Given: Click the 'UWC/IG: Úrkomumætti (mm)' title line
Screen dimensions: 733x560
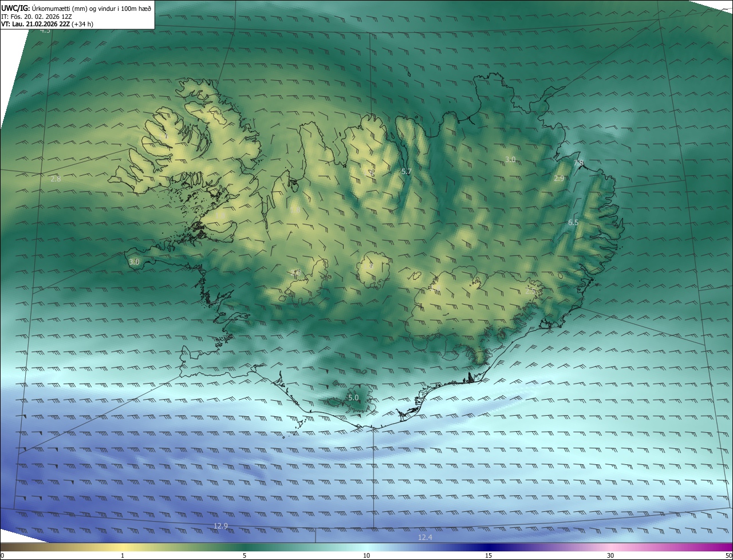Looking at the screenshot, I should point(76,8).
